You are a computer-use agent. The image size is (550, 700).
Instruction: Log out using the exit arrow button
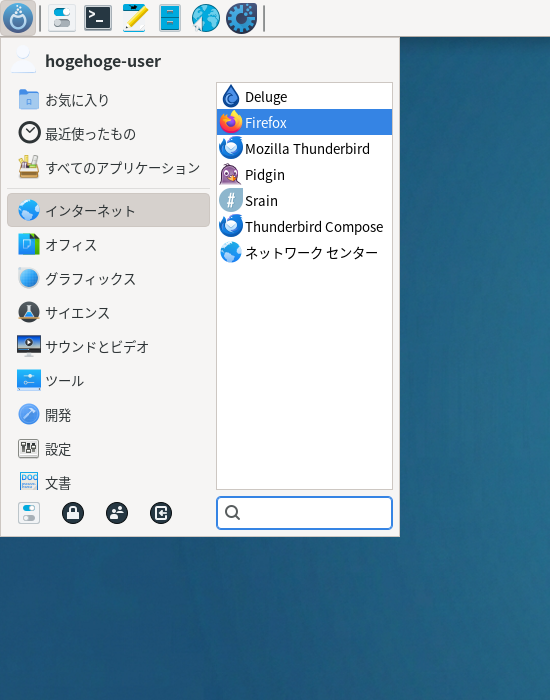click(161, 513)
